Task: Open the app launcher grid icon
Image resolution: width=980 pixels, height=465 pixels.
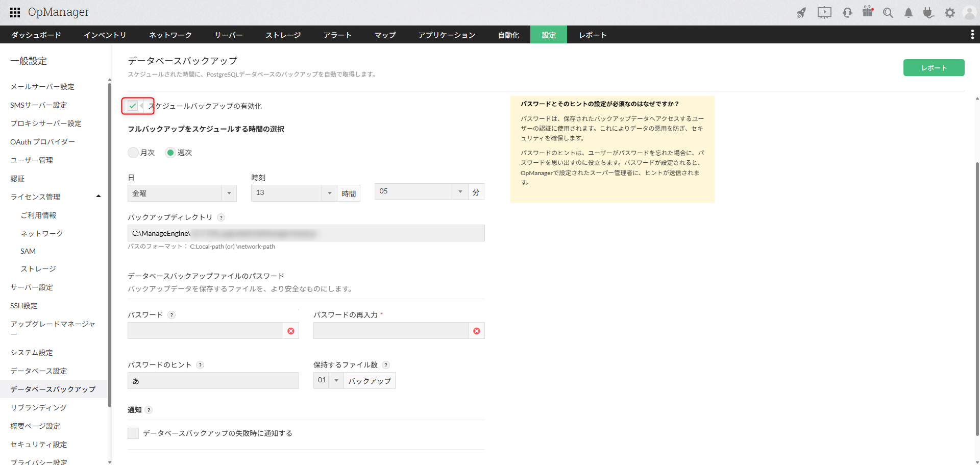Action: (15, 12)
